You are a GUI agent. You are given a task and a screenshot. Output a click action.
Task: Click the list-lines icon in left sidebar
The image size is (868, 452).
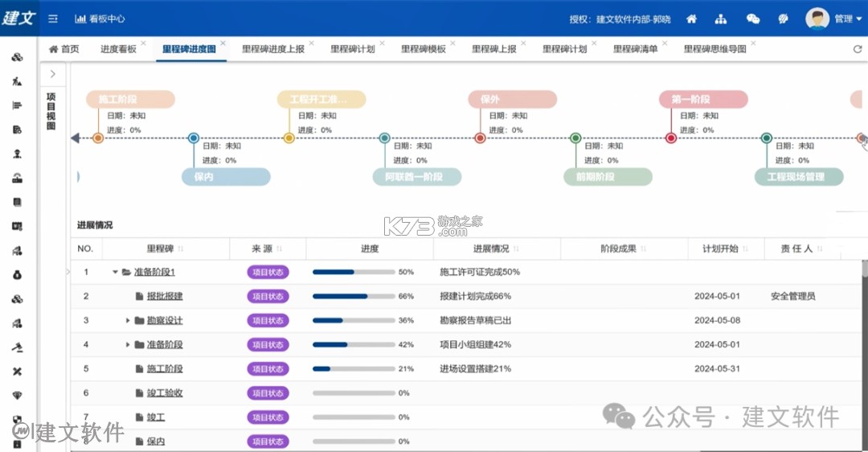coord(17,105)
